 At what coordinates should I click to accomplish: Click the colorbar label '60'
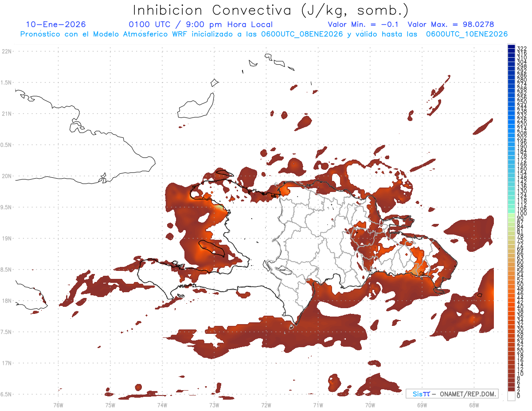pyautogui.click(x=520, y=262)
